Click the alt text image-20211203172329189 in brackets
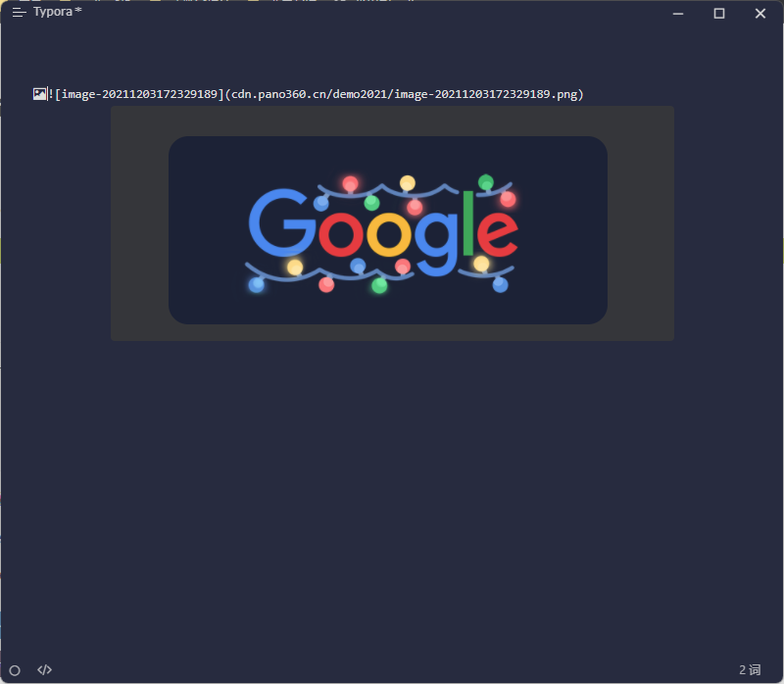This screenshot has width=784, height=684. click(139, 94)
